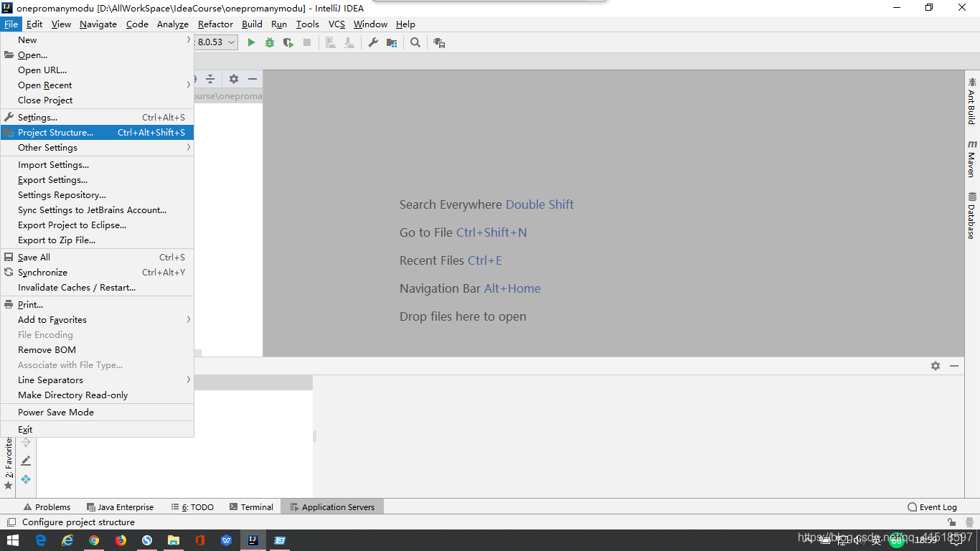Open the Database side panel
Image resolution: width=980 pixels, height=551 pixels.
pyautogui.click(x=972, y=215)
